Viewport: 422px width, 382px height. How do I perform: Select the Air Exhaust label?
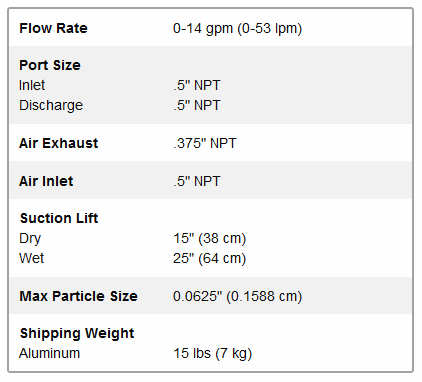click(x=59, y=143)
